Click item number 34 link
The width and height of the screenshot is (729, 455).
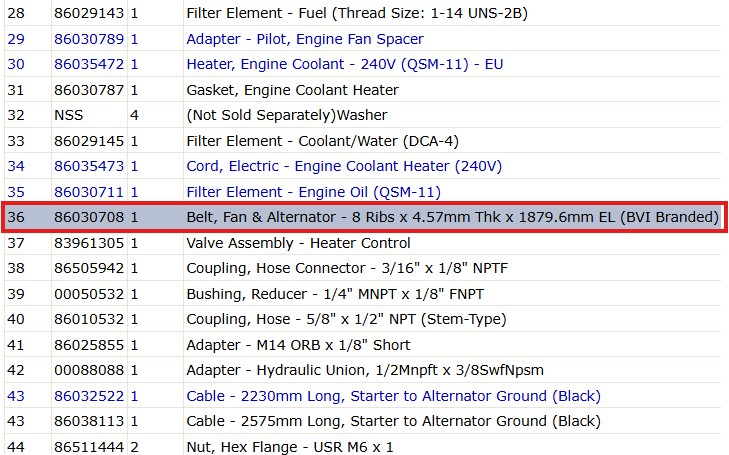pyautogui.click(x=16, y=166)
